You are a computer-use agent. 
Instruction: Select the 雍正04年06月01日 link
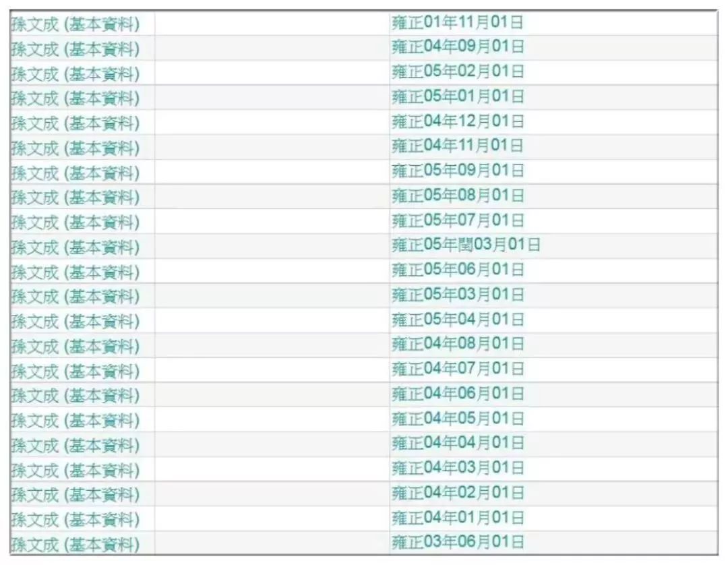point(458,394)
